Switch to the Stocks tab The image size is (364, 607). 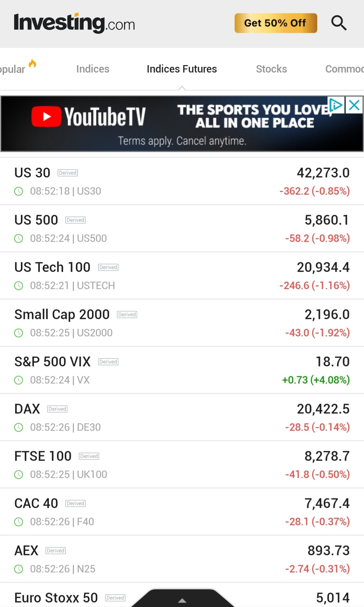271,69
